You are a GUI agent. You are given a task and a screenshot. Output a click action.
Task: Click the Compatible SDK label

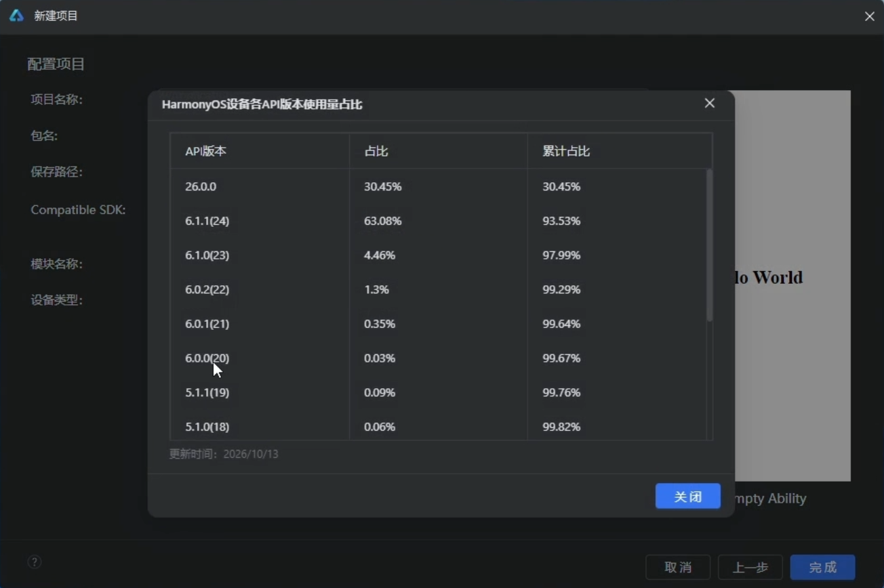pos(78,210)
